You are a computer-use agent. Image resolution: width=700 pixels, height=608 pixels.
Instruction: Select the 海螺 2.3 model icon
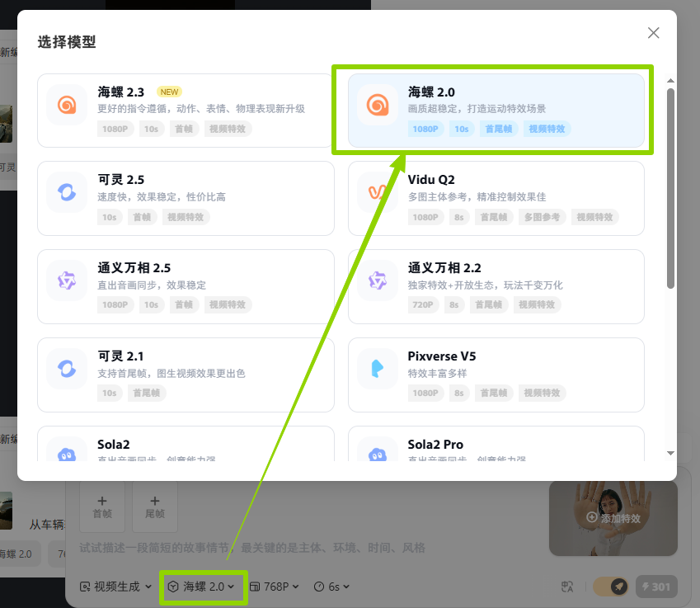click(x=67, y=105)
